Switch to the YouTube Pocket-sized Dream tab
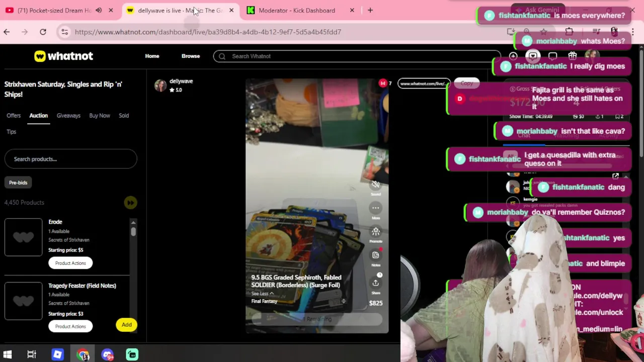Screen dimensions: 644x362 [x=54, y=10]
